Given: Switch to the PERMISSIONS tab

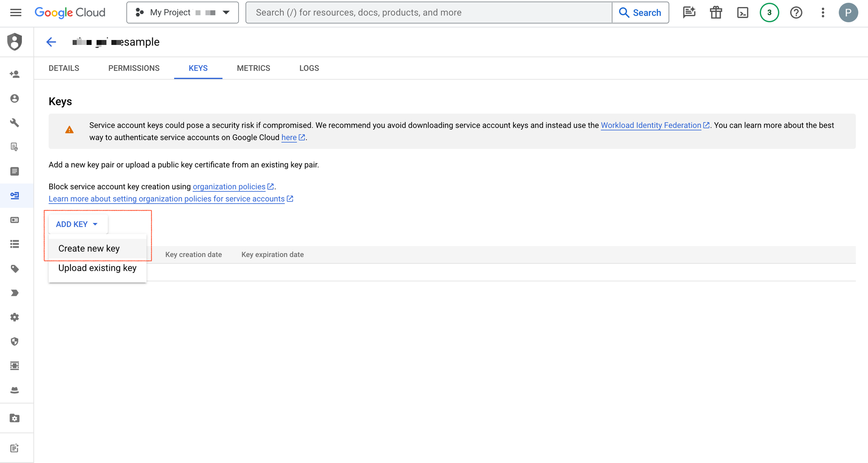Looking at the screenshot, I should (x=134, y=68).
